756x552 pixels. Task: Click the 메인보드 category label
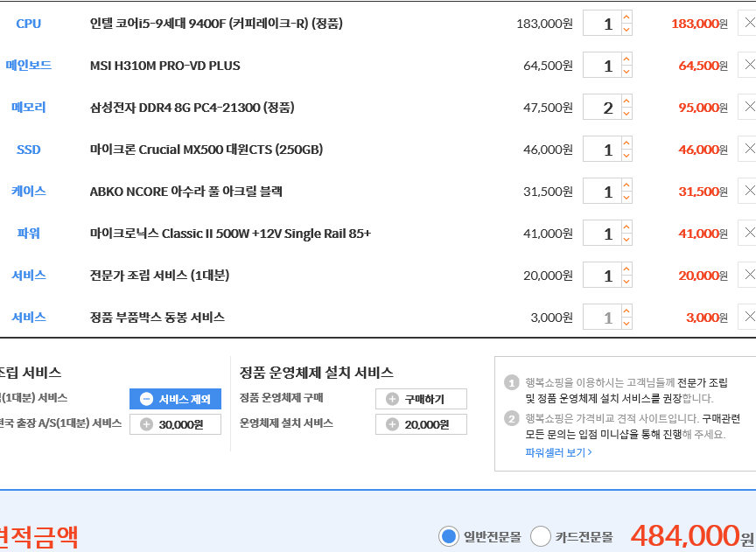(x=29, y=65)
